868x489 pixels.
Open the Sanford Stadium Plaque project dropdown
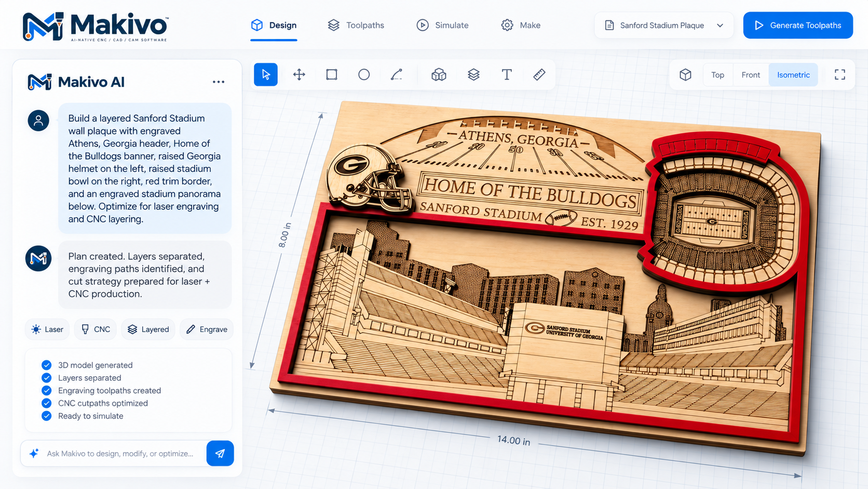click(x=664, y=25)
